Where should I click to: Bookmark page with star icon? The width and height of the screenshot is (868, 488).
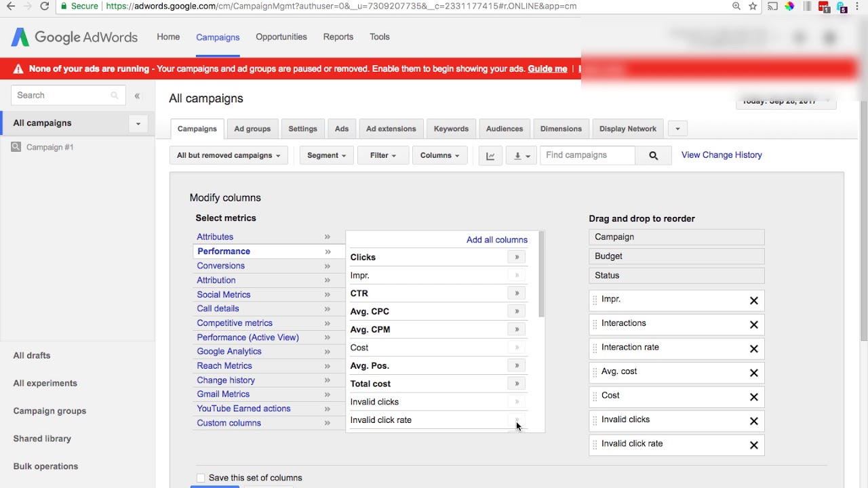pos(753,6)
